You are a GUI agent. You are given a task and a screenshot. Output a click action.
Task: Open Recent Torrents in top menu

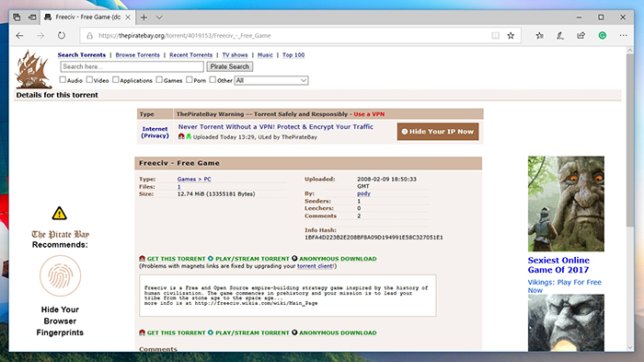click(x=191, y=54)
